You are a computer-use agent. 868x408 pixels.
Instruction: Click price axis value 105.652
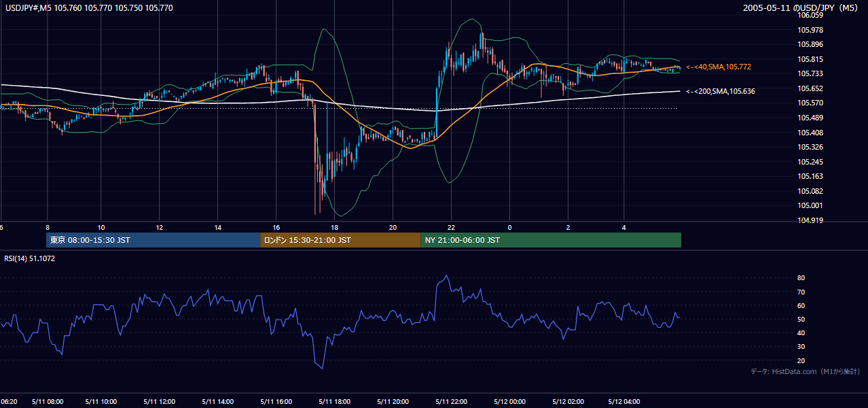(x=810, y=88)
